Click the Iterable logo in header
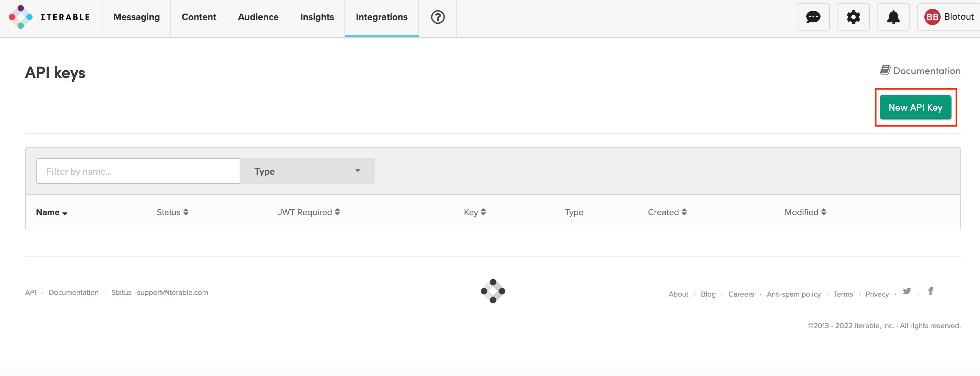This screenshot has height=376, width=980. coord(50,17)
